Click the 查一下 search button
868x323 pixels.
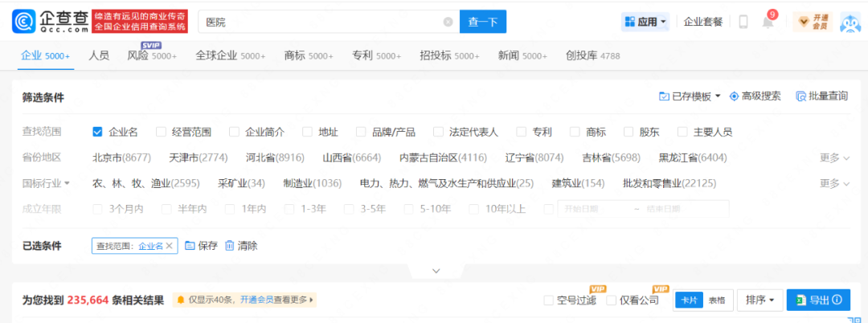pos(482,22)
